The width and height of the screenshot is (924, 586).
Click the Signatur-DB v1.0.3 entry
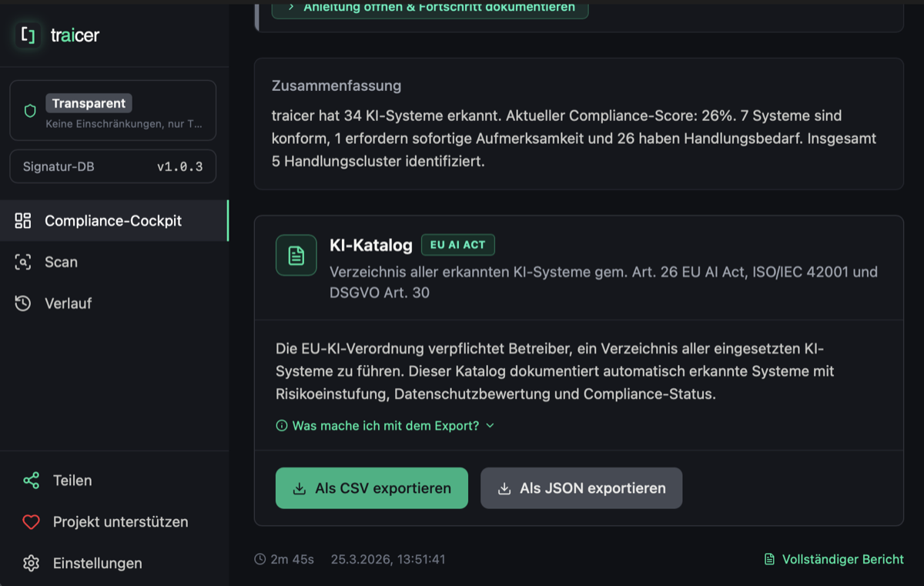[112, 166]
